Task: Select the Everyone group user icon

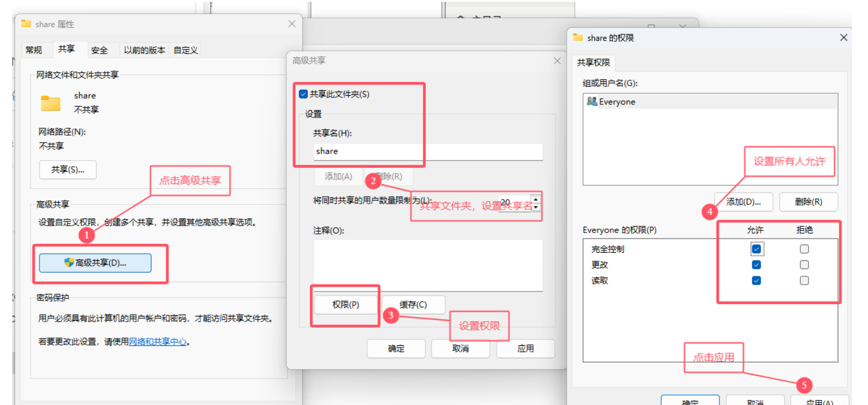Action: tap(592, 102)
